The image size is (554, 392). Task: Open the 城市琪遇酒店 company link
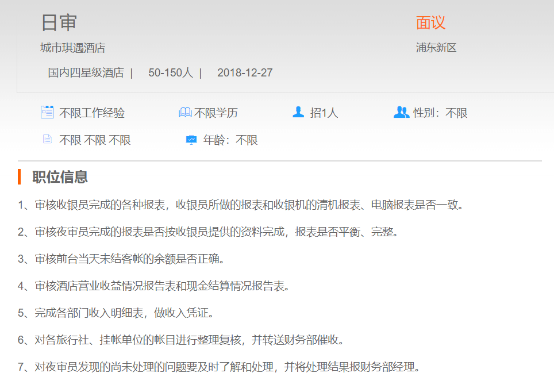point(72,48)
